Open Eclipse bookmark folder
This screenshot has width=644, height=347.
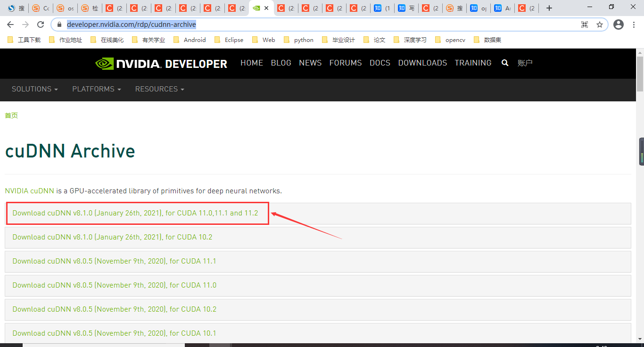[x=229, y=40]
